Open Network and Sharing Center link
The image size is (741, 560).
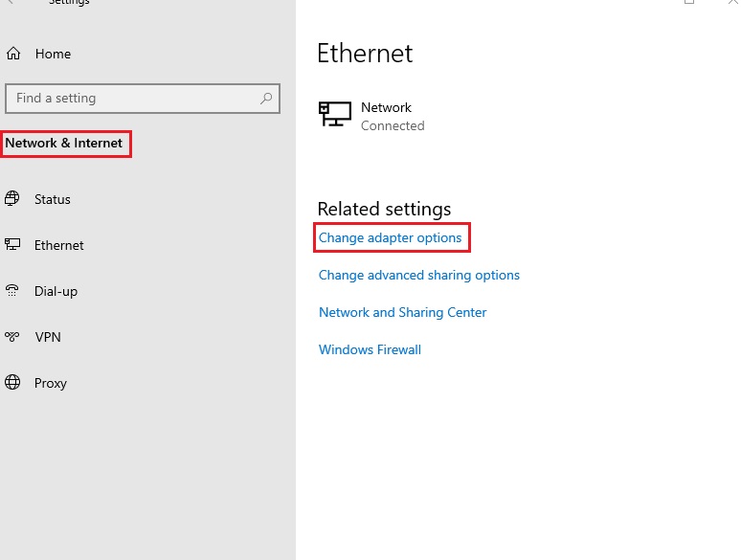coord(403,312)
